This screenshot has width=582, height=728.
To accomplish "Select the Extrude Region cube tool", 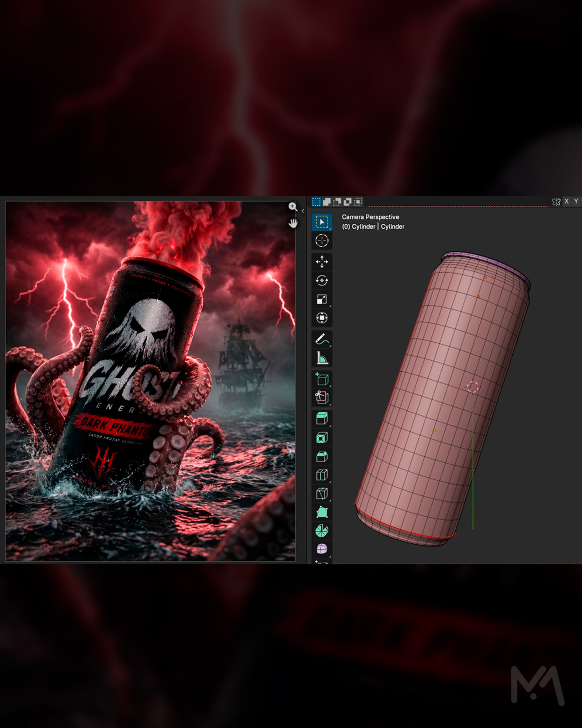I will 321,419.
